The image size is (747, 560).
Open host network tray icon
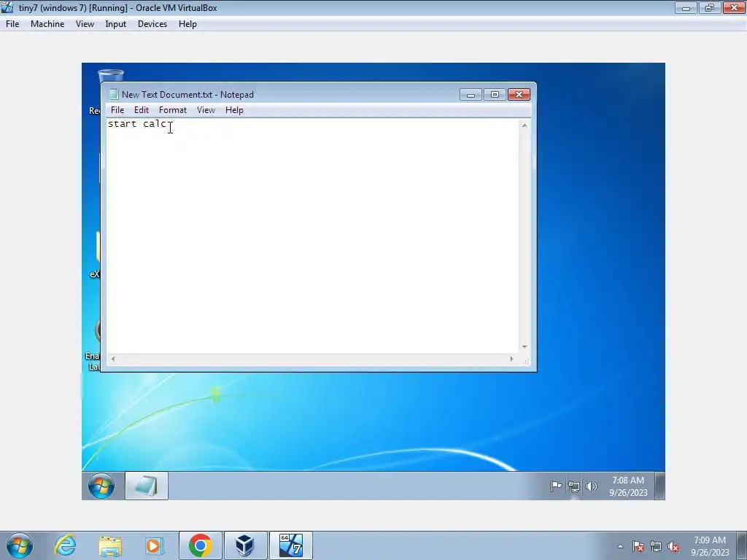[656, 547]
